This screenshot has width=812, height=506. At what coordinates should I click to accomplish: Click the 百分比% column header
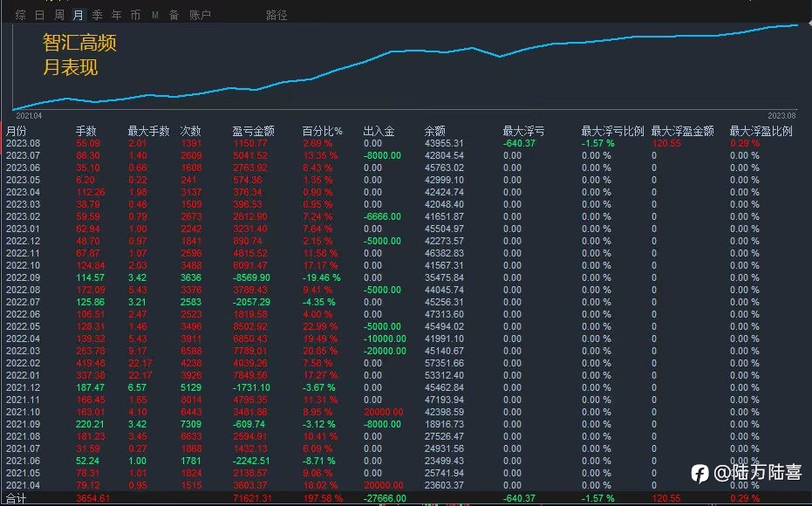pyautogui.click(x=322, y=132)
